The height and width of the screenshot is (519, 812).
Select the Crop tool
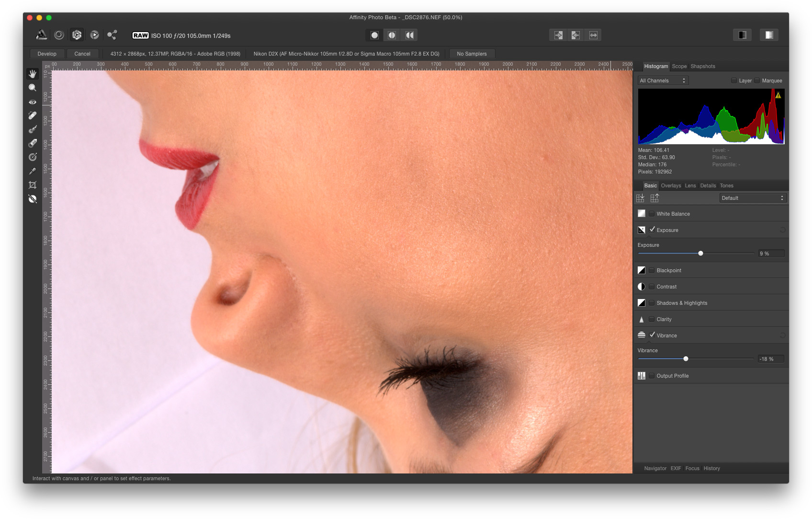click(x=33, y=185)
